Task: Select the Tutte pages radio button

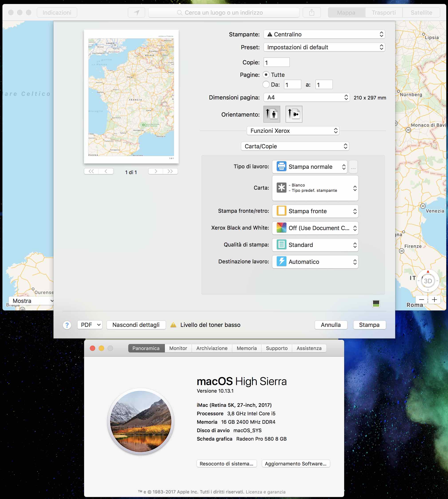Action: 266,75
